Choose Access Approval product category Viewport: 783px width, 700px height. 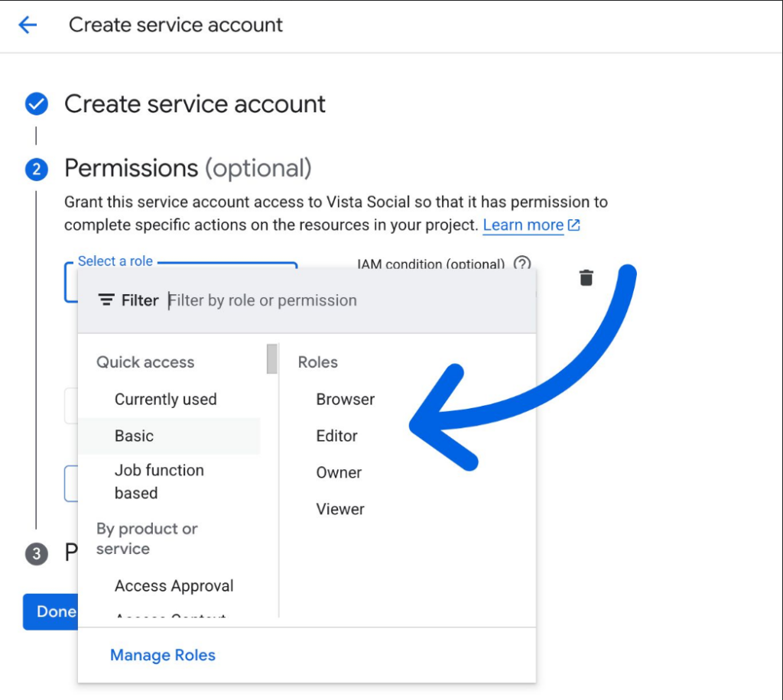[x=174, y=586]
